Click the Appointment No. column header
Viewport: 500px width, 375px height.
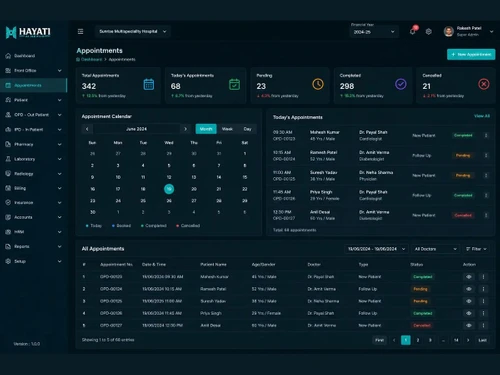pyautogui.click(x=116, y=264)
